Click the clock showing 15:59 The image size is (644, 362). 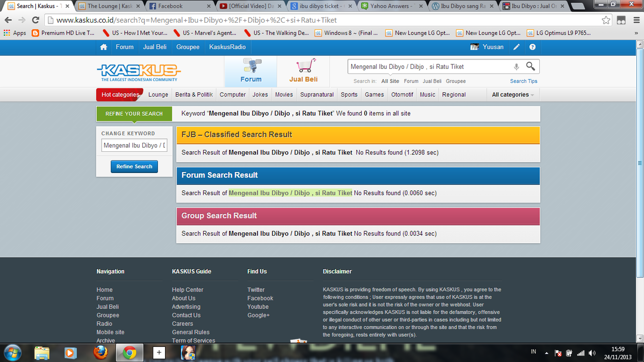pyautogui.click(x=617, y=349)
